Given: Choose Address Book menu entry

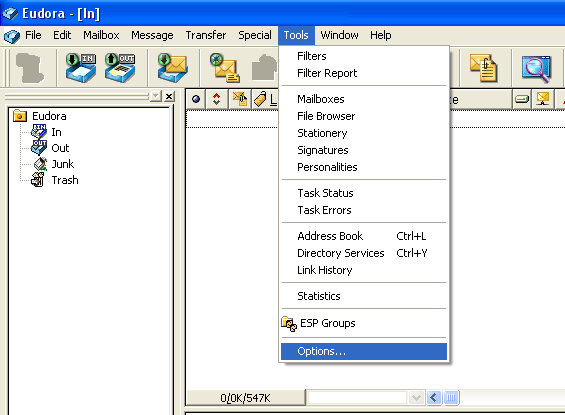Looking at the screenshot, I should point(364,236).
